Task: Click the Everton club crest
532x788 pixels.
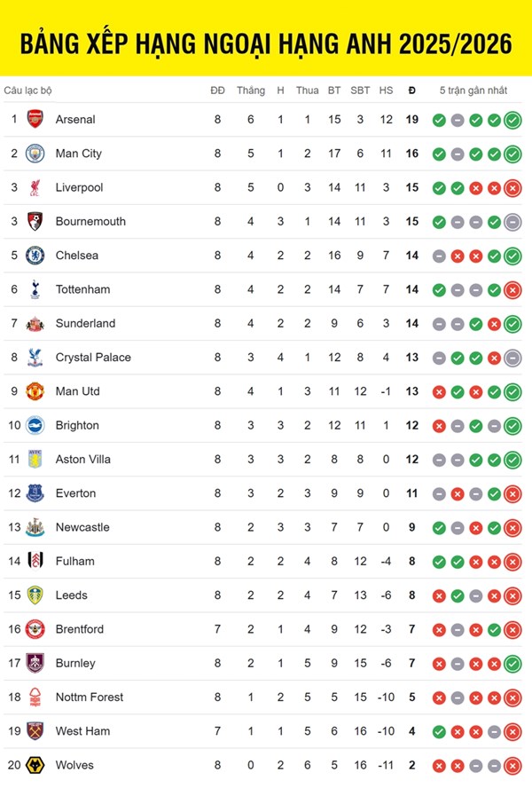Action: click(x=35, y=493)
